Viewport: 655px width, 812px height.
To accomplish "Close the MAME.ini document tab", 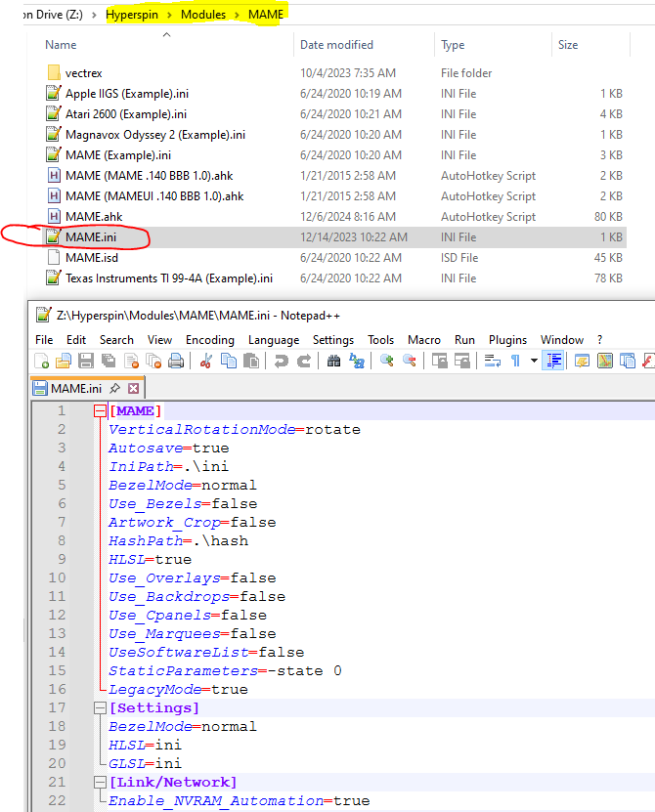I will pyautogui.click(x=134, y=389).
